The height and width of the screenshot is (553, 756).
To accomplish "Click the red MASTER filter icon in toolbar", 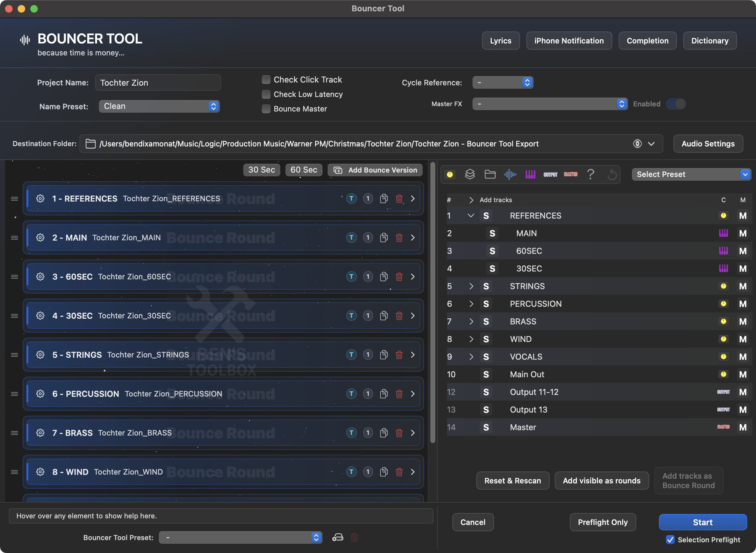I will click(x=570, y=174).
